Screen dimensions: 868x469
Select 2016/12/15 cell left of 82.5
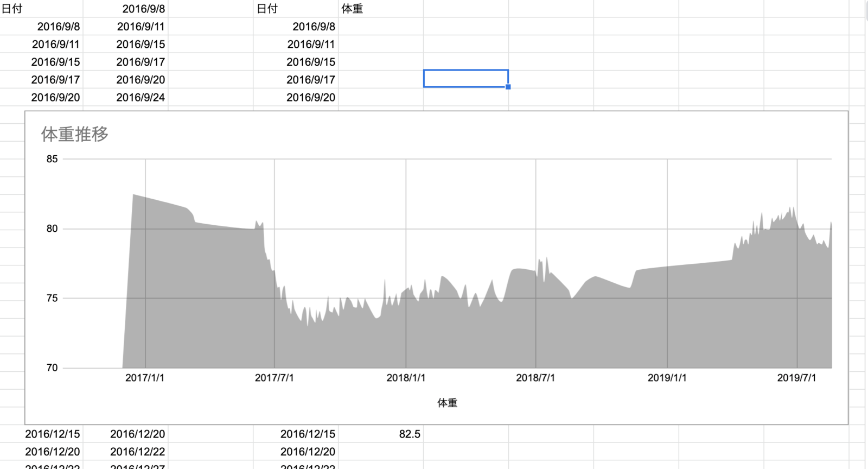pos(296,434)
